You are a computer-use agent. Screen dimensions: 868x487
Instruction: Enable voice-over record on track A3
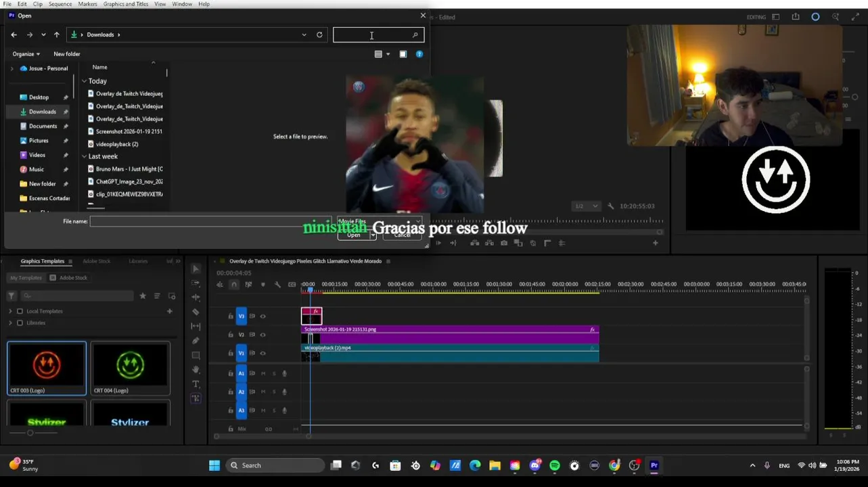click(x=284, y=411)
